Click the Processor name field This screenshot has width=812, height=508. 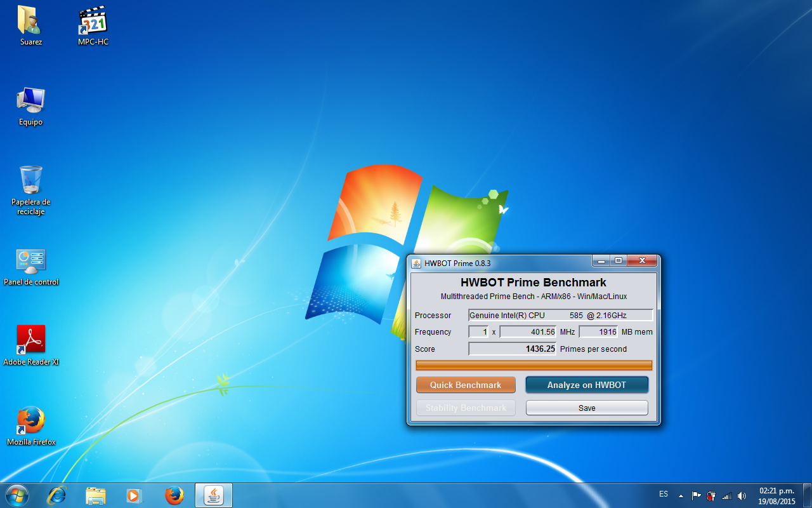(561, 315)
